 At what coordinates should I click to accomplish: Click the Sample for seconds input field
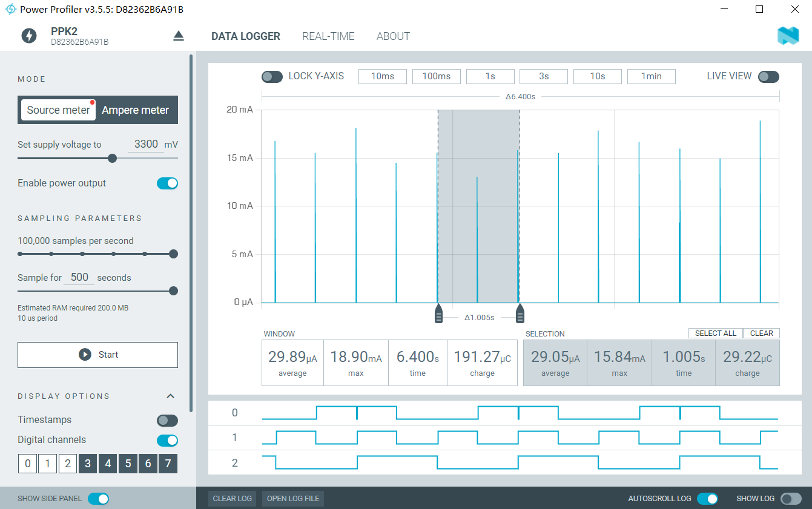pos(79,278)
